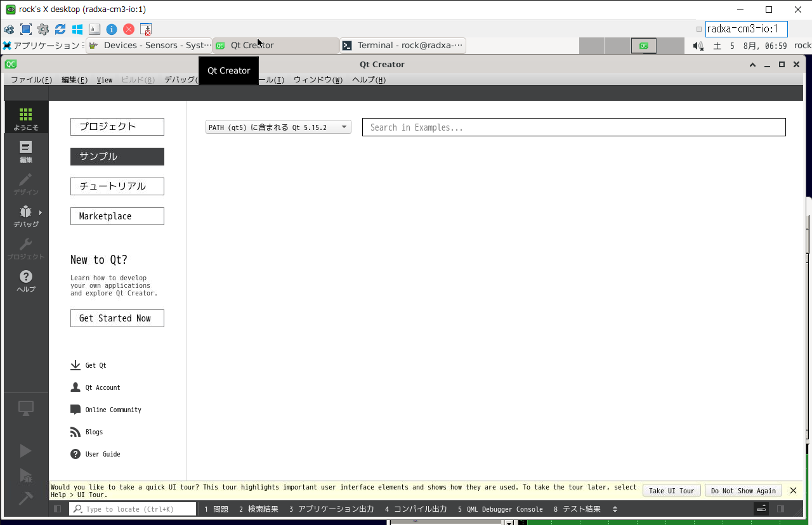Click the red VNC disconnect icon

[x=129, y=29]
